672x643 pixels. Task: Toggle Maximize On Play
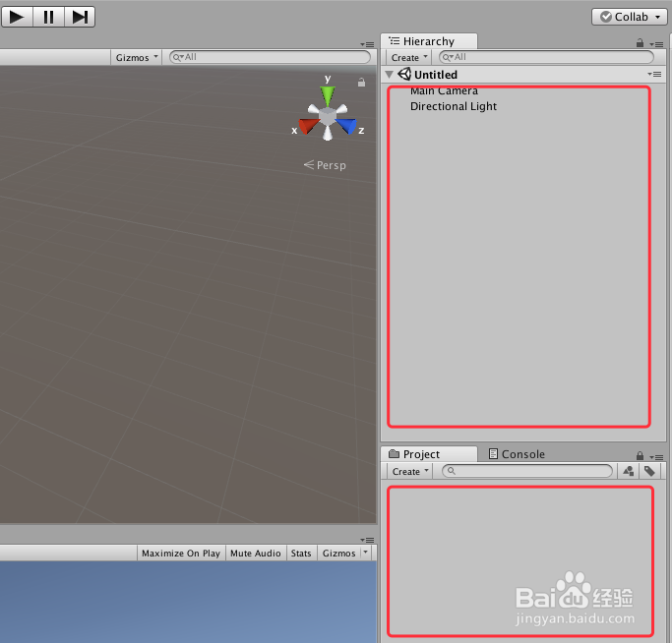(x=181, y=554)
